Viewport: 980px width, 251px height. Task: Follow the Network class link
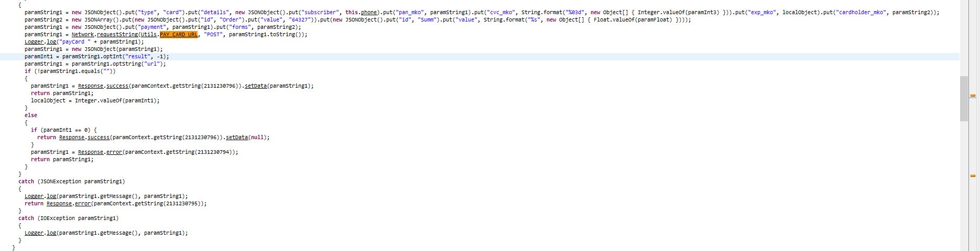tap(83, 35)
